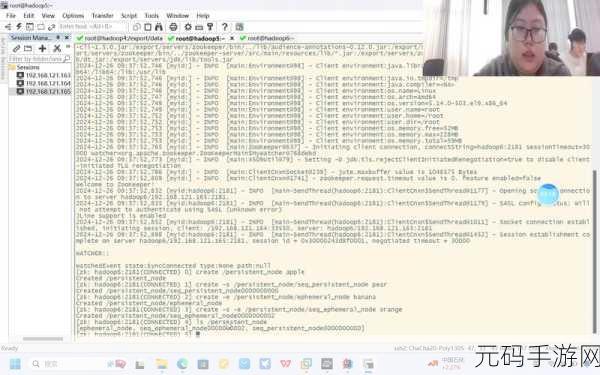Screen dimensions: 600x375
Task: Click the 'JLine support is enabled' line
Action: tap(121, 216)
